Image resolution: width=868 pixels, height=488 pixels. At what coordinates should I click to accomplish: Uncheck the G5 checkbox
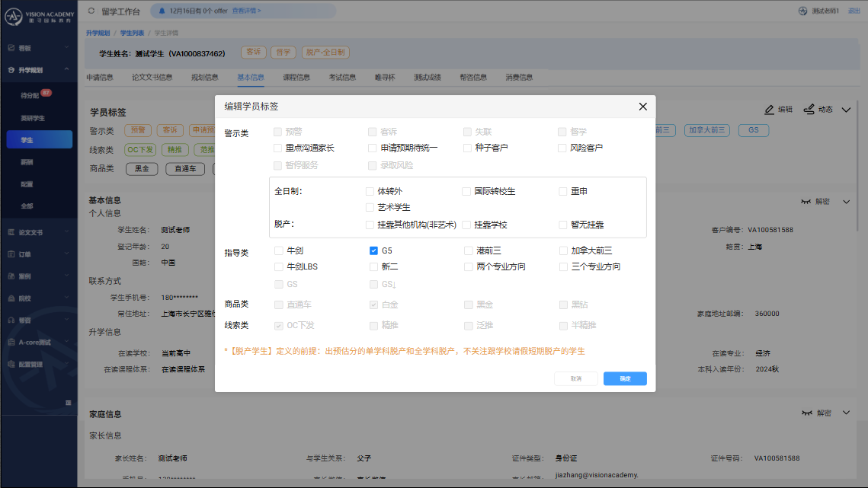click(x=373, y=250)
